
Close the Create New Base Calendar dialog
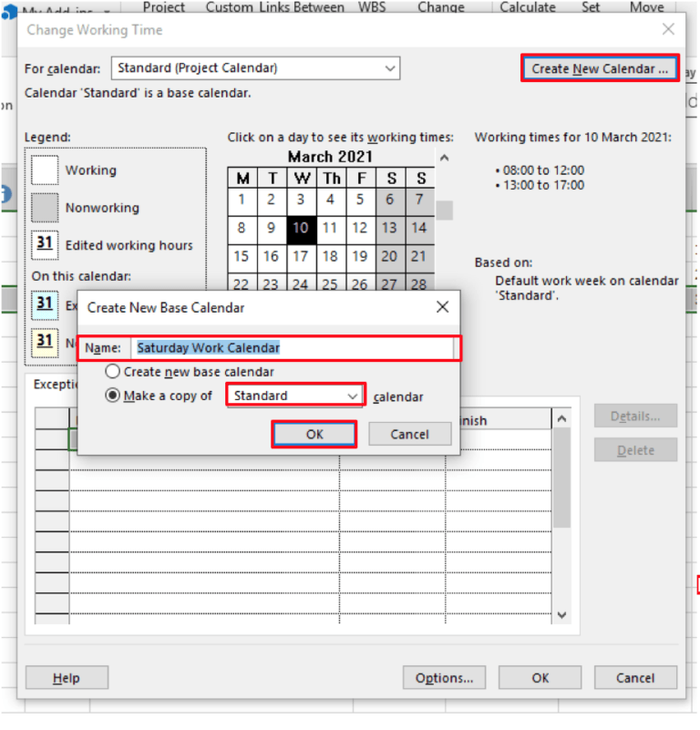click(x=442, y=307)
